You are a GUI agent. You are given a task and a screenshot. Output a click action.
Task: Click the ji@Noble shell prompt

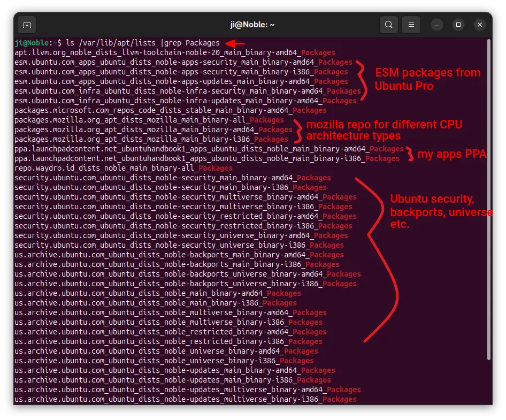pyautogui.click(x=38, y=43)
